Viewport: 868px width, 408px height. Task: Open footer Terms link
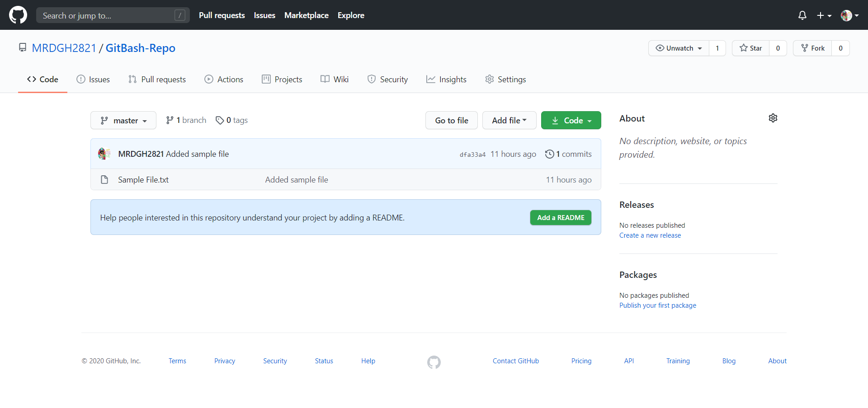click(x=177, y=361)
